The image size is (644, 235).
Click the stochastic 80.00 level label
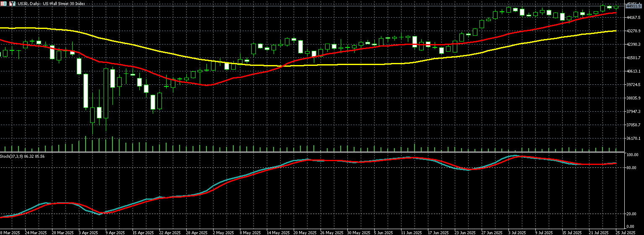pos(631,168)
